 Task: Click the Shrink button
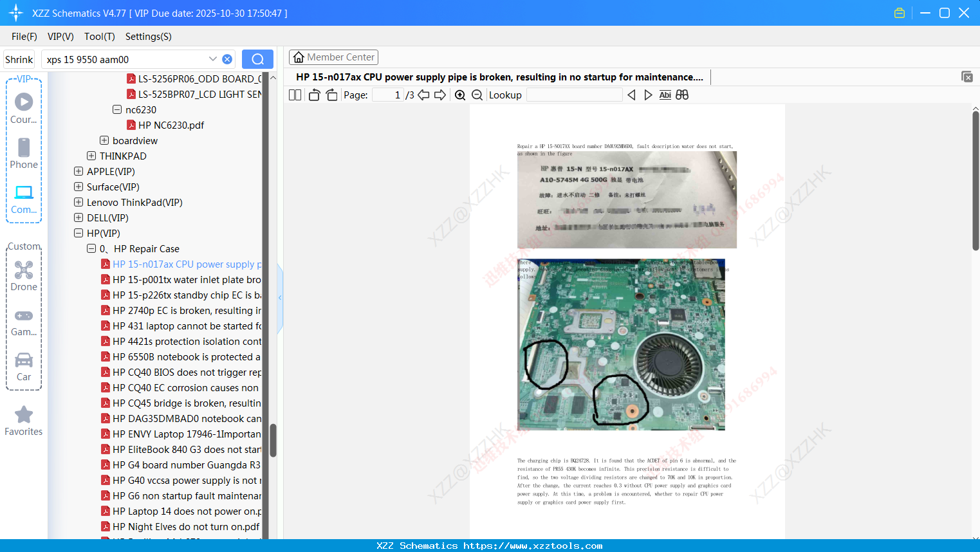pyautogui.click(x=19, y=59)
